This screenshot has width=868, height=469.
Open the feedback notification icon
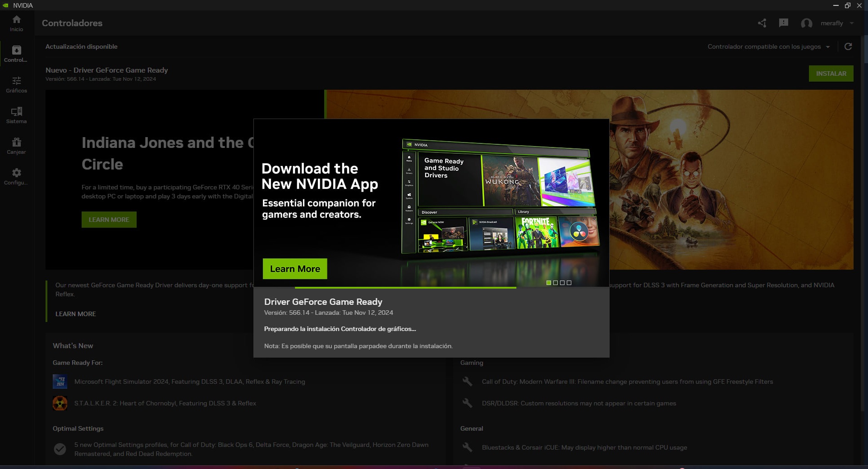784,23
